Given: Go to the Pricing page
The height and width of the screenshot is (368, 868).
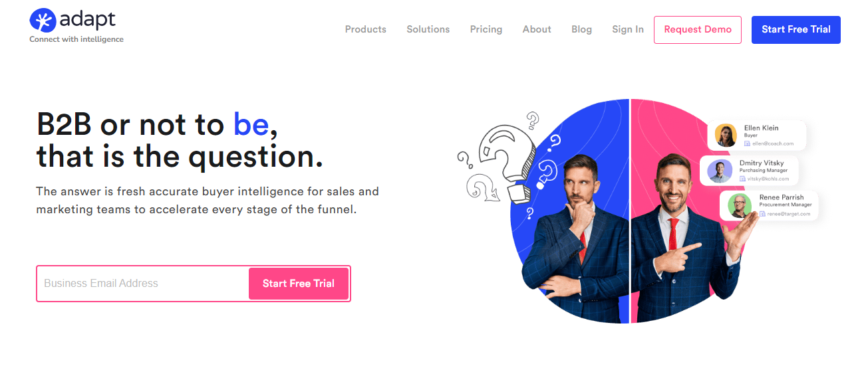Looking at the screenshot, I should click(486, 29).
